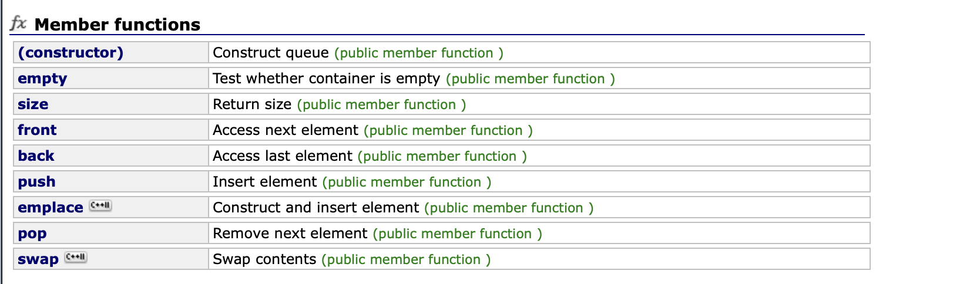The image size is (980, 284).
Task: Open the push member function link
Action: point(36,182)
